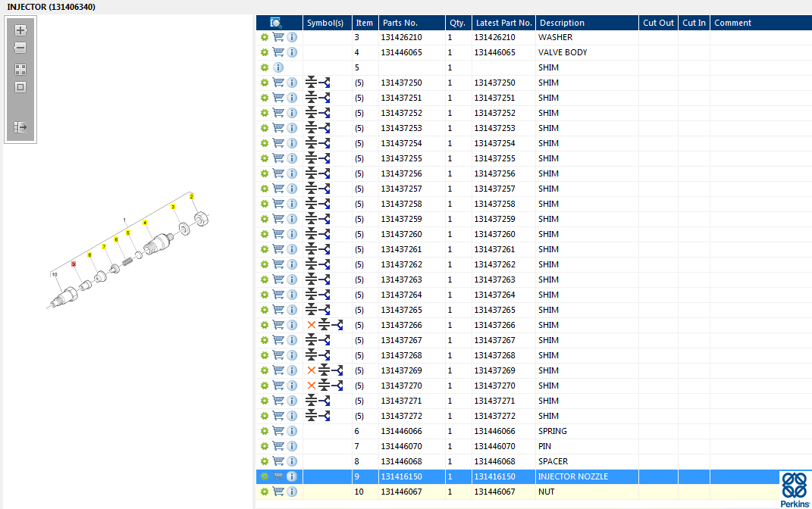Screen dimensions: 812x509
Task: Open info for parent SHIM item 5
Action: pos(278,67)
